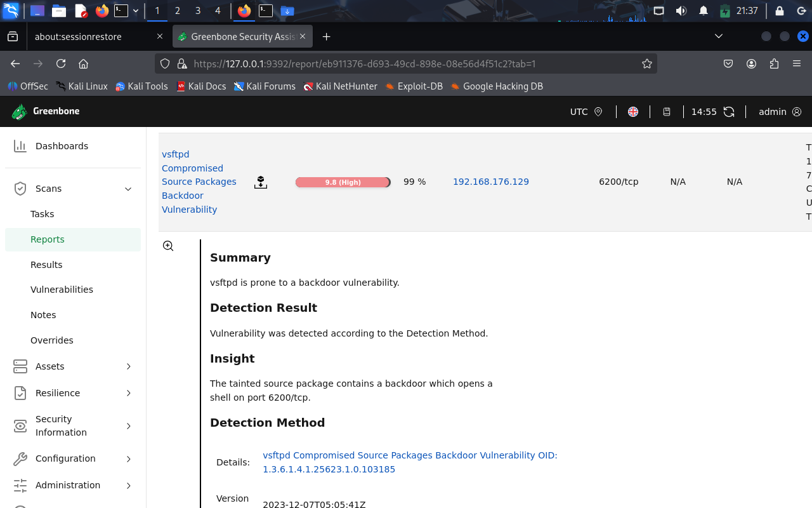812x508 pixels.
Task: Open host 192.168.176.129 link
Action: point(490,182)
